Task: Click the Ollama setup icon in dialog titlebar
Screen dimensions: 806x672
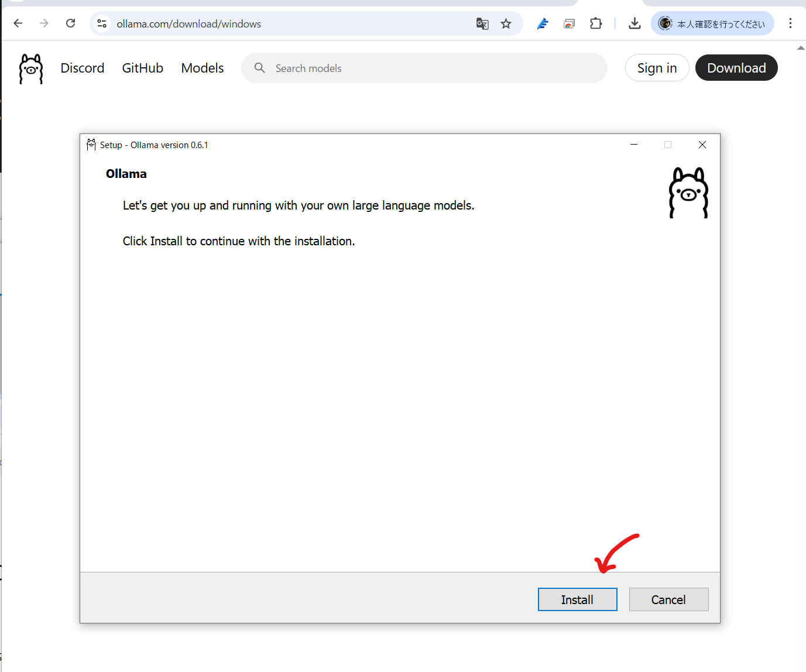Action: (x=91, y=145)
